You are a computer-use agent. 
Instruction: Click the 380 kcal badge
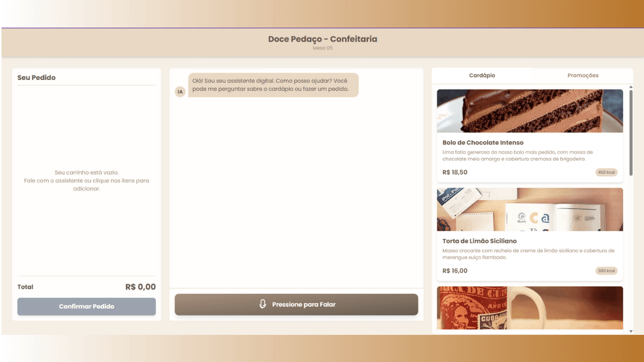click(x=606, y=271)
